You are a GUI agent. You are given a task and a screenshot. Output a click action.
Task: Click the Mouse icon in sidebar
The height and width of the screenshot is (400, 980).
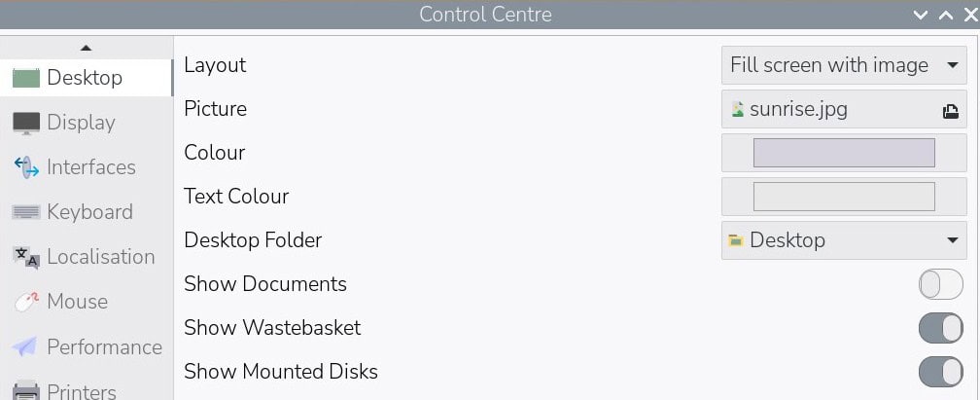(x=26, y=302)
